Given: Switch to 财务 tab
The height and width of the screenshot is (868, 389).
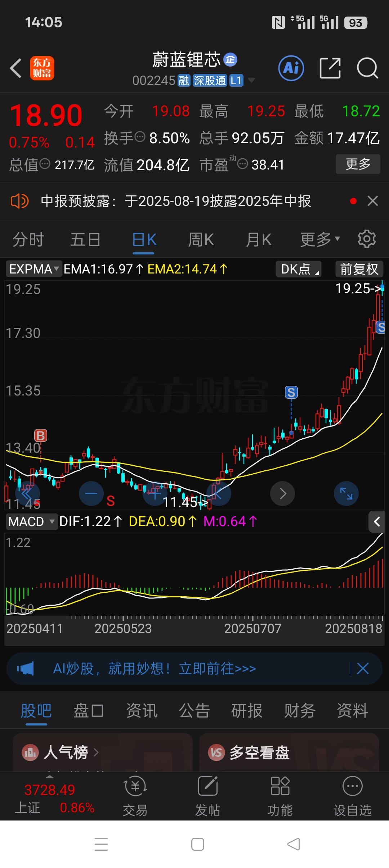Looking at the screenshot, I should 300,711.
